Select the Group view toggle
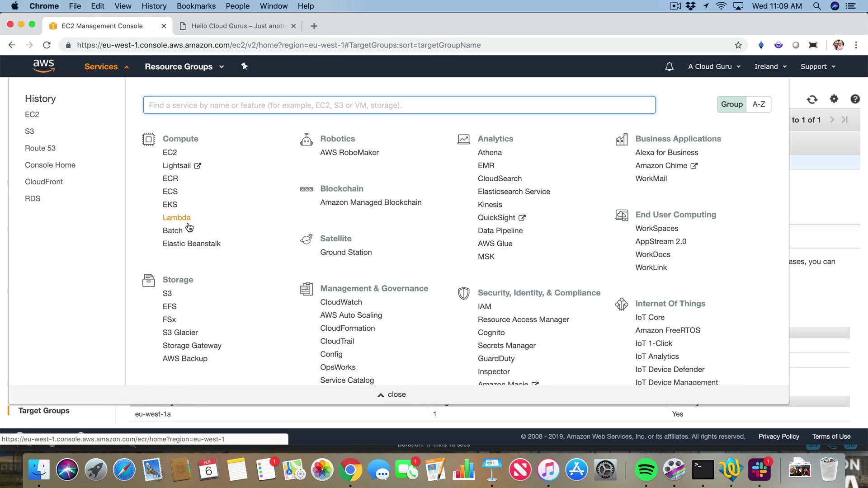868x488 pixels. 731,104
